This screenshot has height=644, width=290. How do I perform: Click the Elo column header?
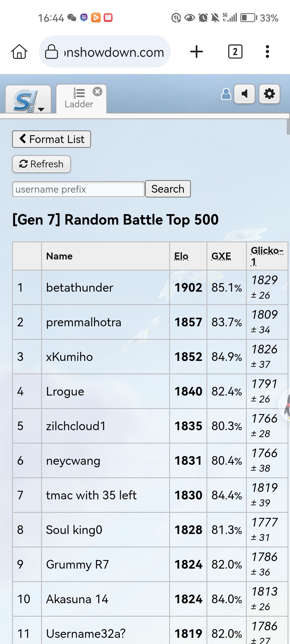pos(181,256)
